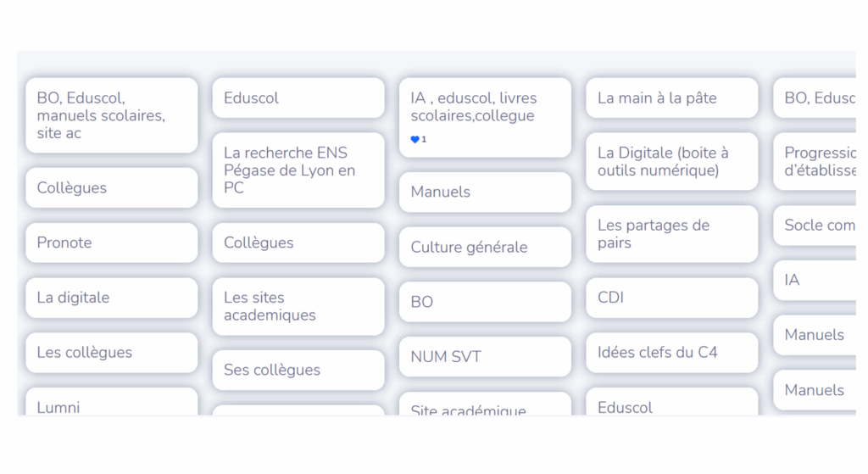Viewport: 868px width, 474px height.
Task: Select the "Lumni" card
Action: pyautogui.click(x=111, y=402)
